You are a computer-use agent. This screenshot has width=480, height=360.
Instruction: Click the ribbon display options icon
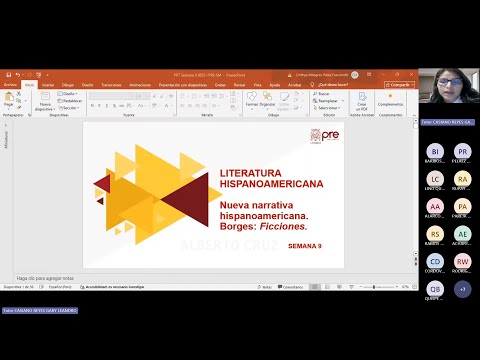(x=369, y=75)
